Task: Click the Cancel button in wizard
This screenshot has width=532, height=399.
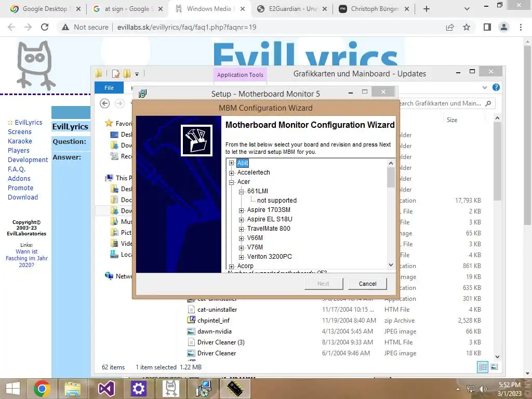Action: (x=367, y=284)
